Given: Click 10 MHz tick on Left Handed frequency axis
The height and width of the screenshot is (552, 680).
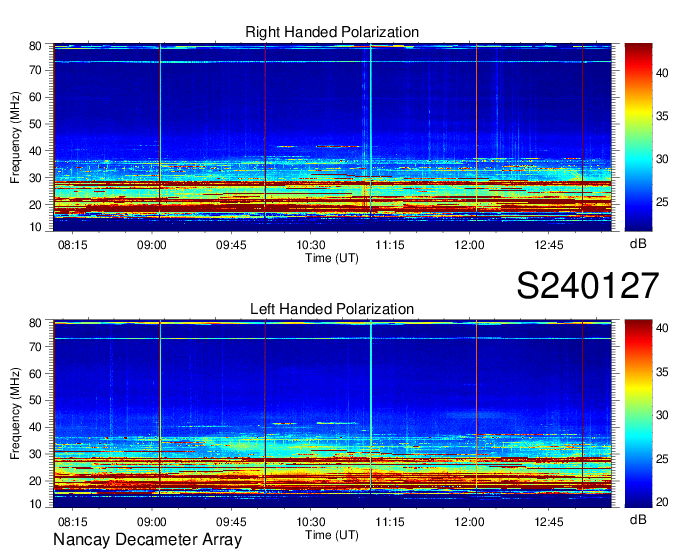Looking at the screenshot, I should coord(35,504).
